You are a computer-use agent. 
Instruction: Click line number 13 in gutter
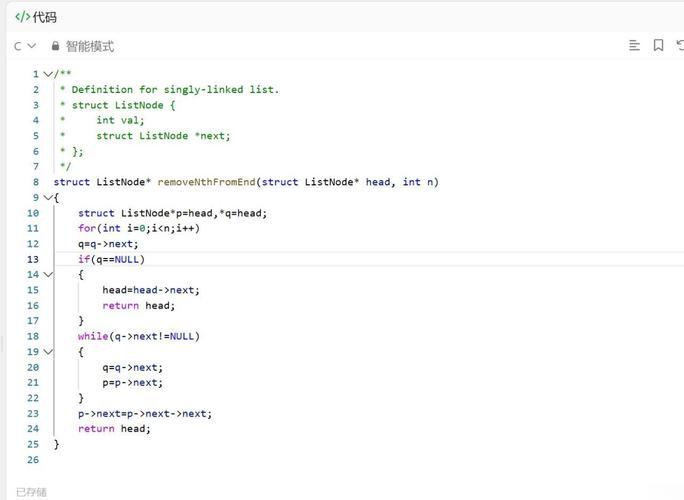pos(33,259)
